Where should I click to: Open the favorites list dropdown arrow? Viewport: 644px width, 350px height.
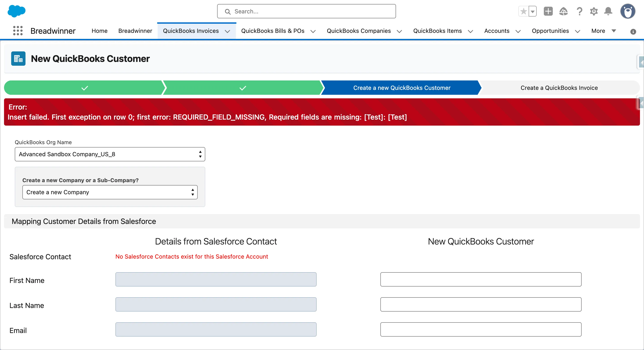[x=532, y=11]
